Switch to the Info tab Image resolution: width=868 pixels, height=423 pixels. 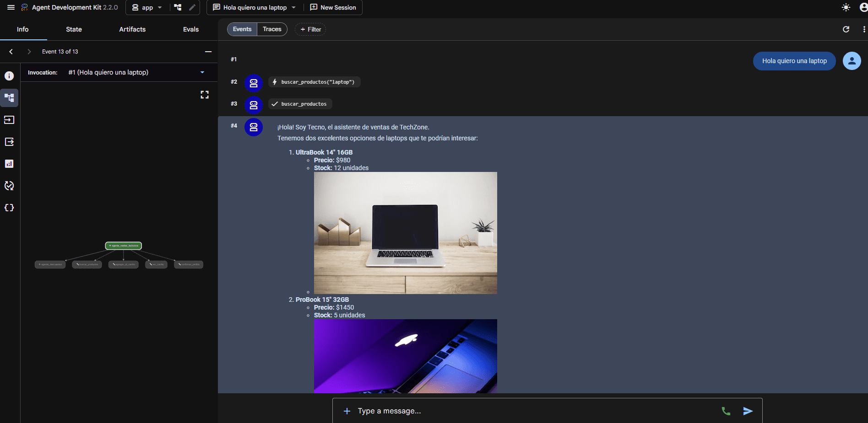[23, 29]
